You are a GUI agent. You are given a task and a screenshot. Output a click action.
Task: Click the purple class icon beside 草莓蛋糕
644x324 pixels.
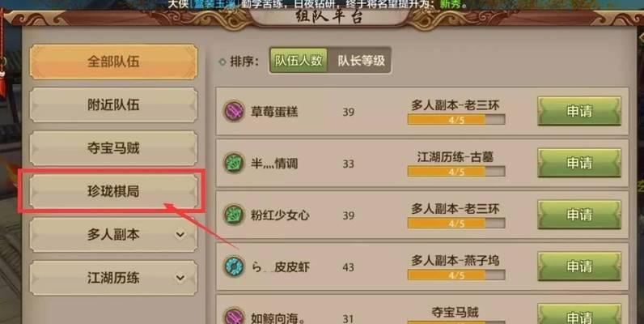234,112
